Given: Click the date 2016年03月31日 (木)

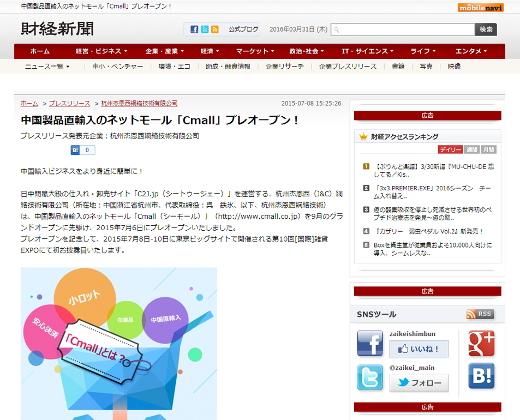Looking at the screenshot, I should pos(298,29).
